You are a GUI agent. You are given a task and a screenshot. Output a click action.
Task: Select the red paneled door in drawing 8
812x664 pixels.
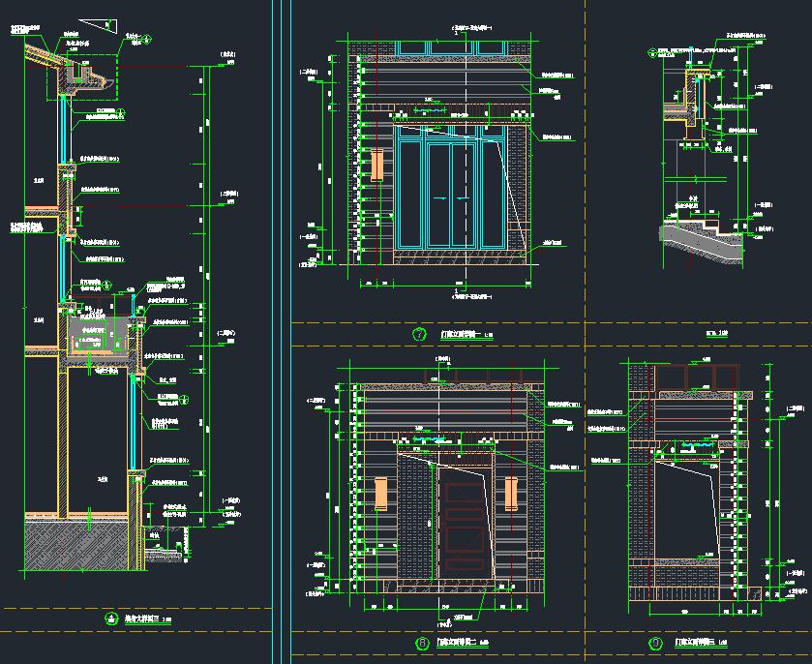click(465, 518)
